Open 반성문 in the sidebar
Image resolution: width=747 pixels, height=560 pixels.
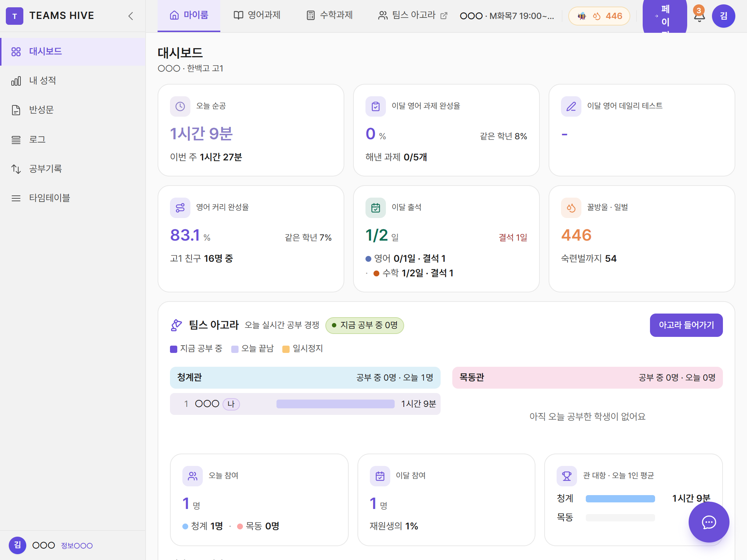pos(73,110)
